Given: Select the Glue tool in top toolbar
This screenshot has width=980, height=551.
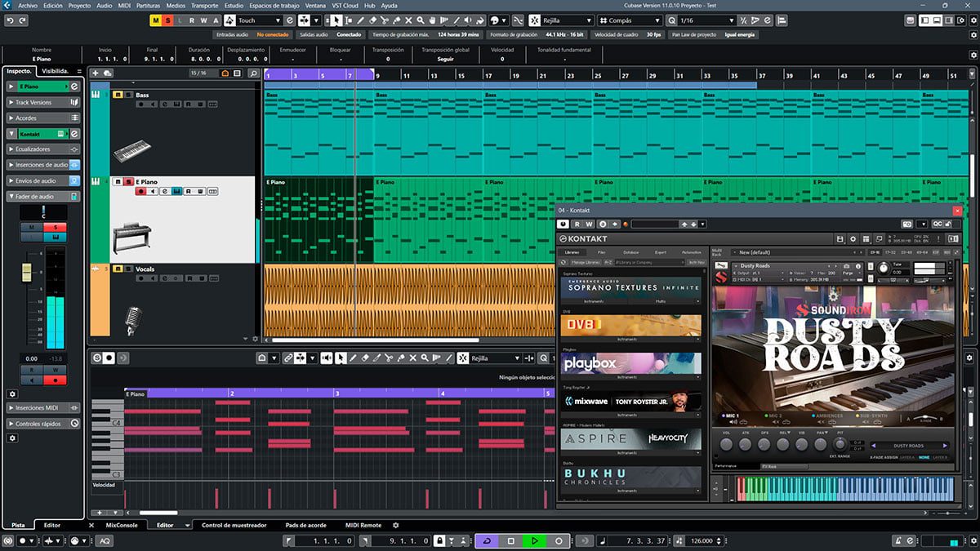Looking at the screenshot, I should click(396, 20).
